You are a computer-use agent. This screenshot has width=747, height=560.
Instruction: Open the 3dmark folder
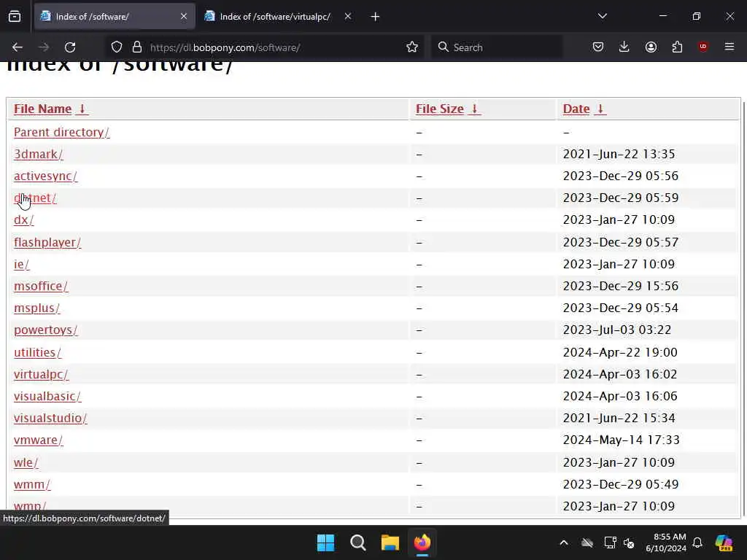pyautogui.click(x=38, y=155)
